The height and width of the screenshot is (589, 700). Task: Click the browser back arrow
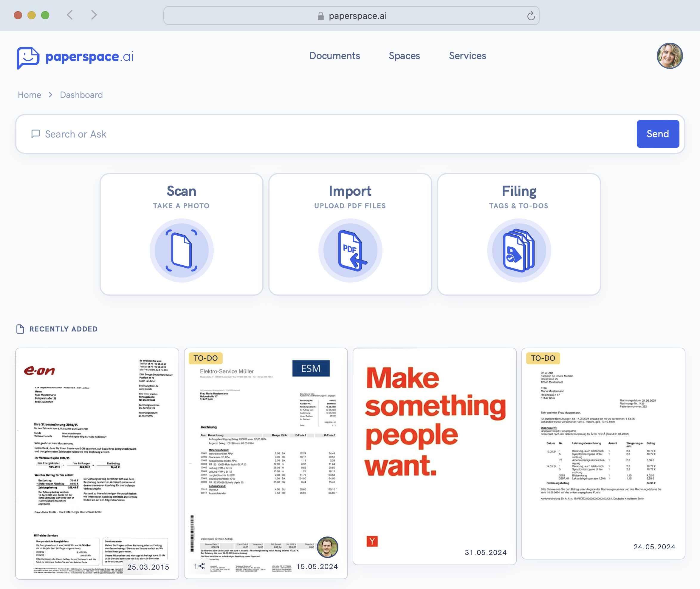[70, 15]
